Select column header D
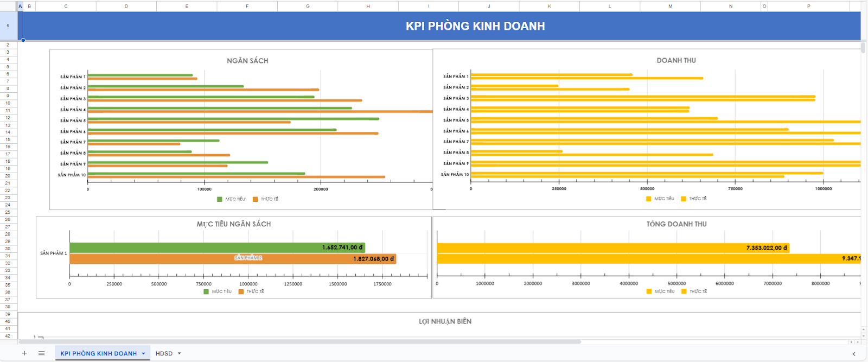The height and width of the screenshot is (362, 868). click(x=126, y=6)
